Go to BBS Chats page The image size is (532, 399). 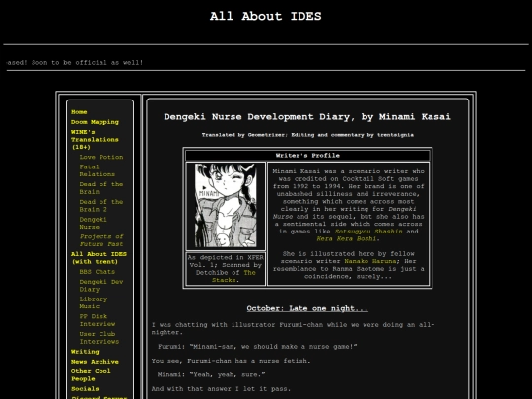pyautogui.click(x=97, y=272)
